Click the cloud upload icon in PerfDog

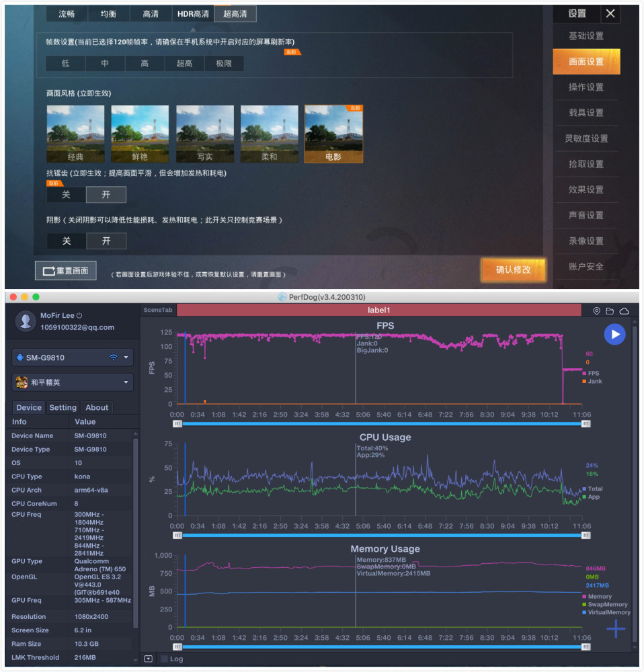click(x=624, y=311)
